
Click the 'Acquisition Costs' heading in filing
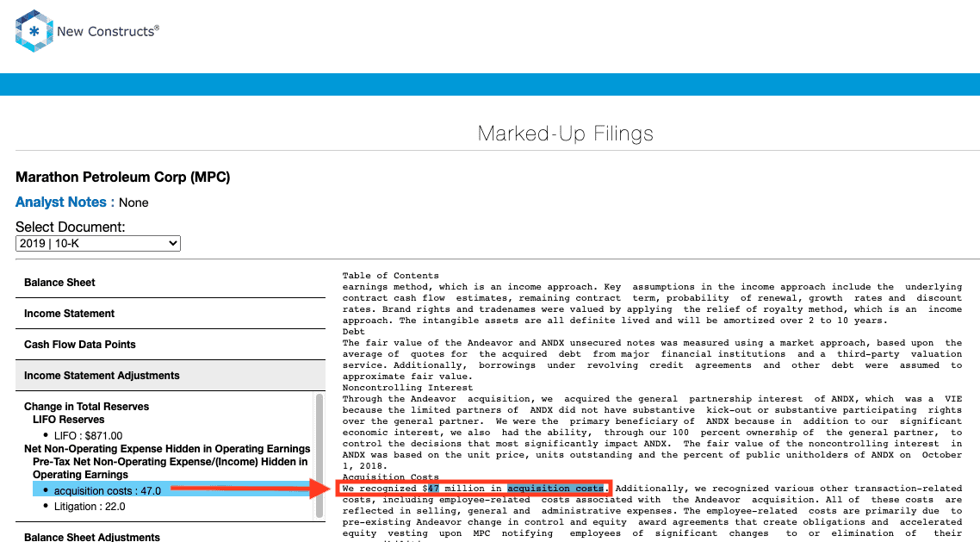click(391, 477)
